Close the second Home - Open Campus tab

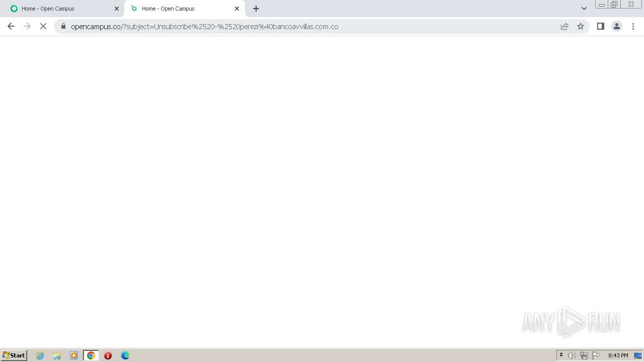pyautogui.click(x=237, y=9)
